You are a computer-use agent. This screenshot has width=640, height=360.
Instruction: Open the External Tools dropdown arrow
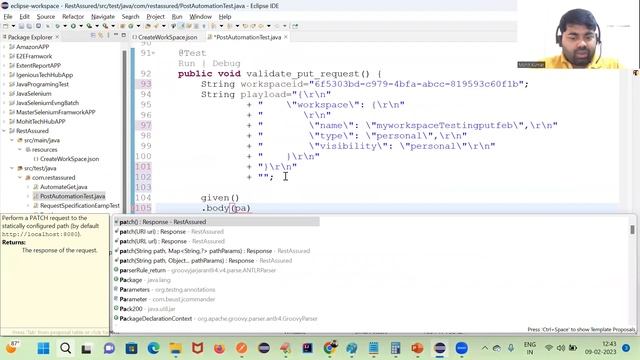point(113,26)
